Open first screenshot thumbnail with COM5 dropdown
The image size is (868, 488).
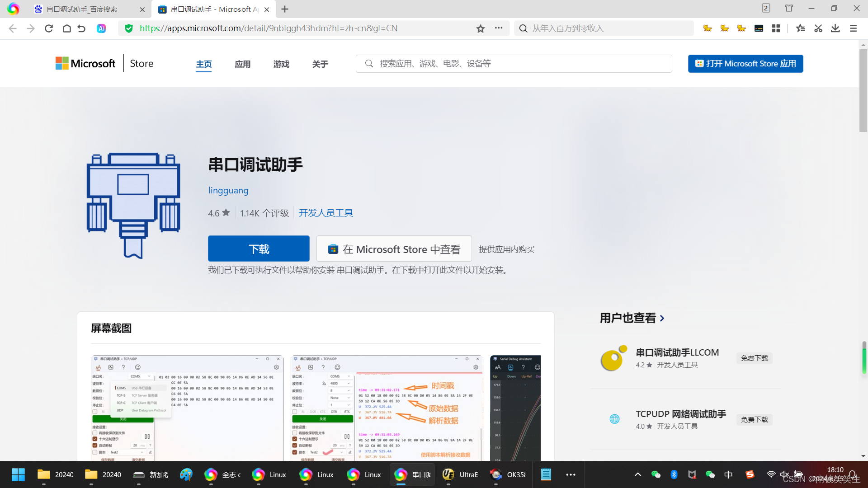click(187, 408)
